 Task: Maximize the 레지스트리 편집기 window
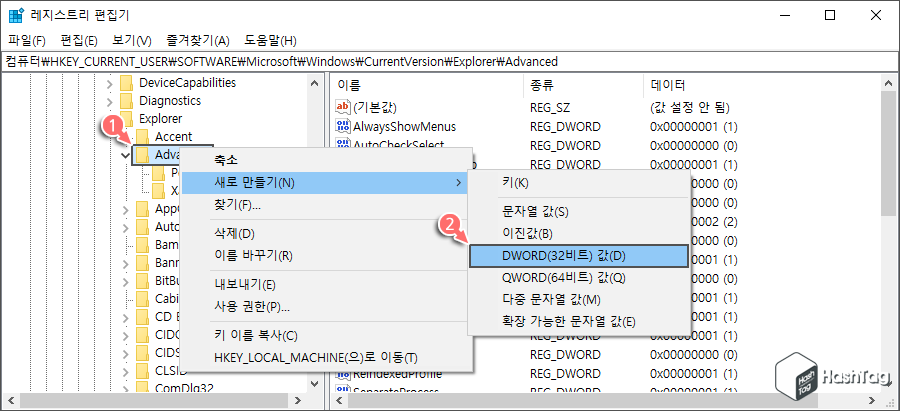[829, 15]
